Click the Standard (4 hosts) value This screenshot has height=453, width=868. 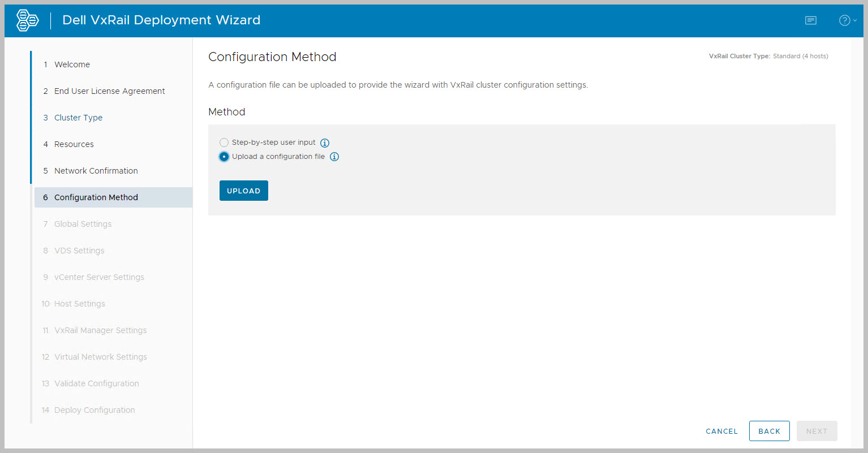(801, 56)
